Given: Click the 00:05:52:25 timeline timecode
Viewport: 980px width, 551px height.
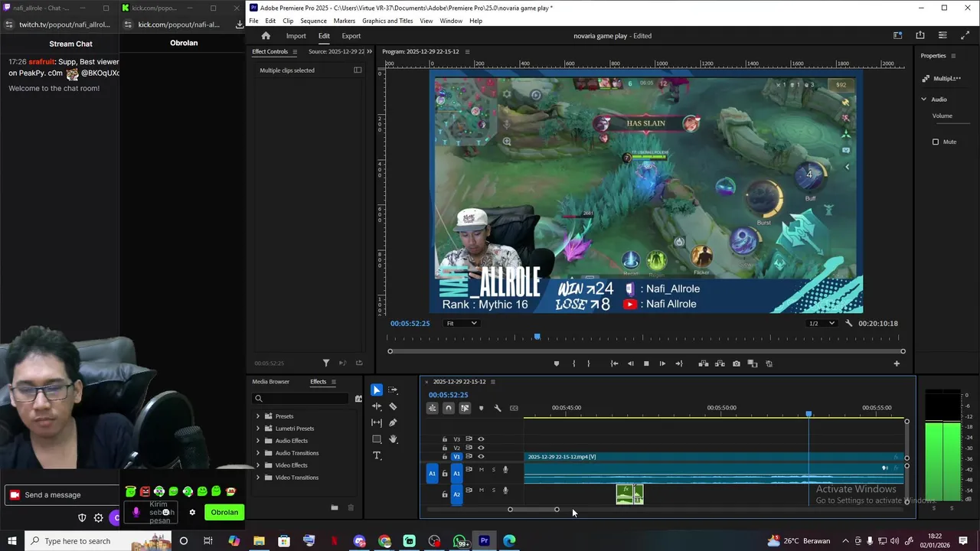Looking at the screenshot, I should click(x=448, y=395).
